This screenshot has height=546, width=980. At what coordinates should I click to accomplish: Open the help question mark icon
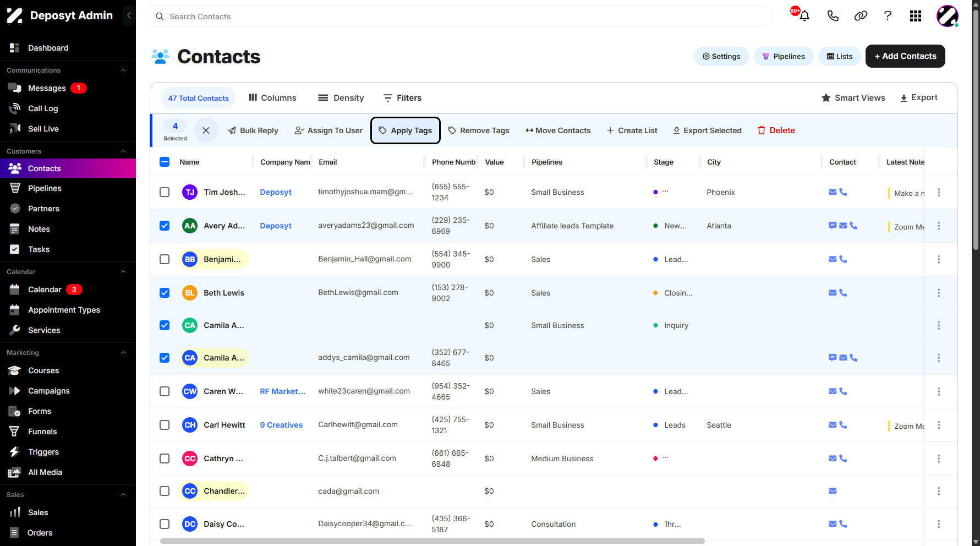coord(888,16)
